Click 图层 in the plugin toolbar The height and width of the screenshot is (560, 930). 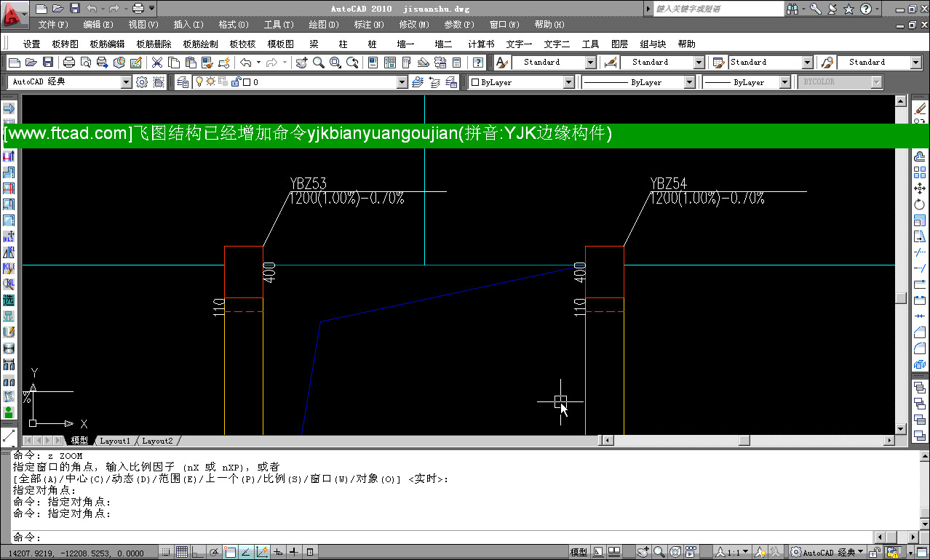click(x=620, y=44)
